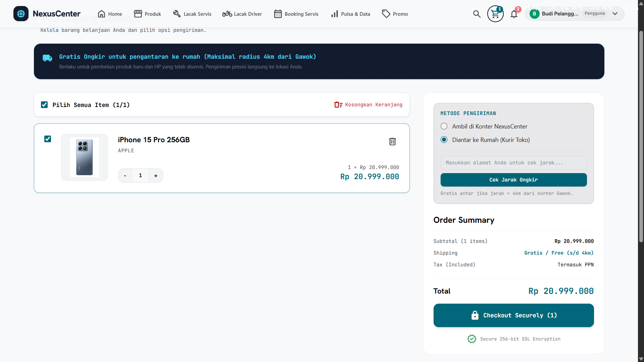The image size is (644, 362).
Task: Open the Lacak Driver page
Action: pos(242,14)
